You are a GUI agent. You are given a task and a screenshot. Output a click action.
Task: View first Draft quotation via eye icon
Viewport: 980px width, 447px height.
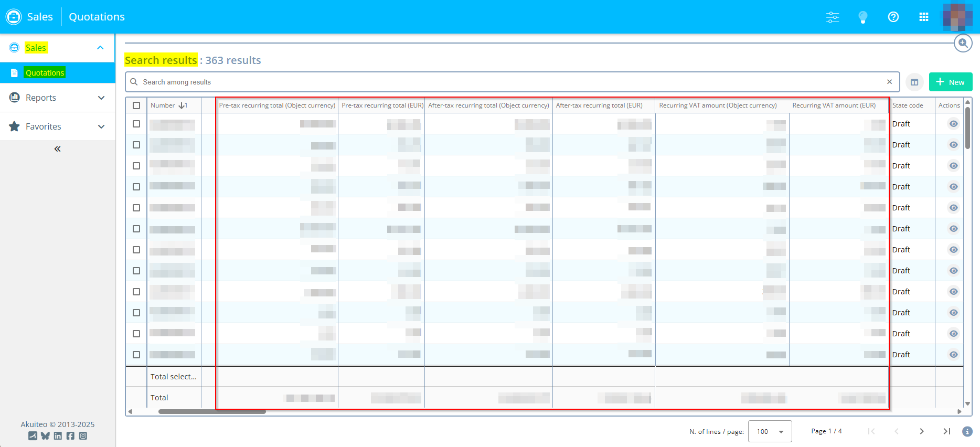953,124
